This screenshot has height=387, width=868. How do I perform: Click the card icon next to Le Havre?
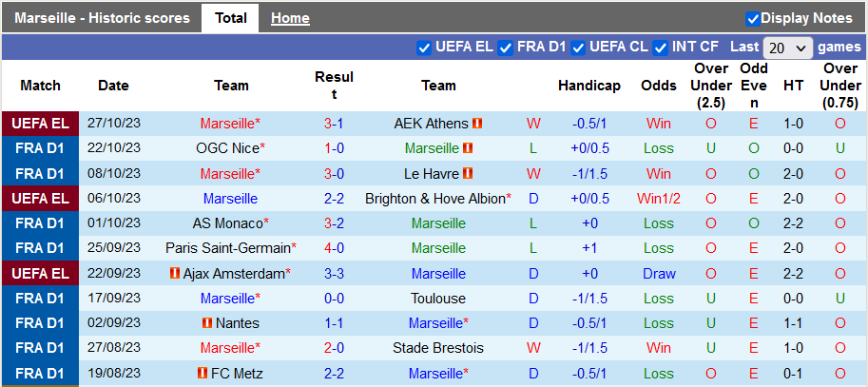(468, 174)
